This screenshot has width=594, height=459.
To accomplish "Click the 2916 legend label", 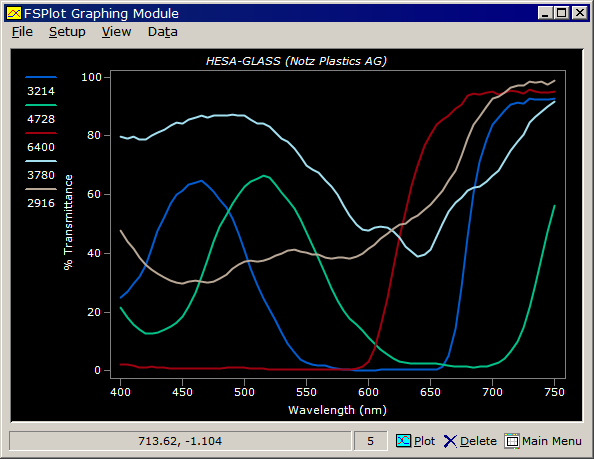I will 41,203.
